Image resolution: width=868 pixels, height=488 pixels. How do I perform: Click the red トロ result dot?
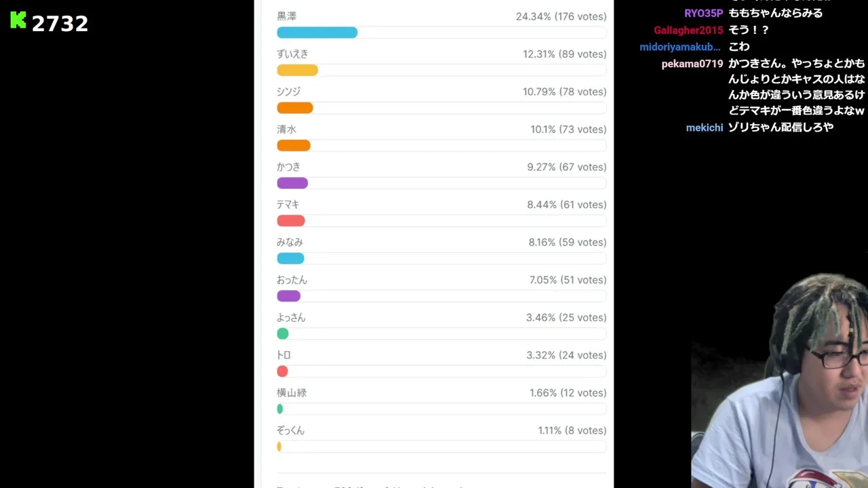(x=283, y=371)
